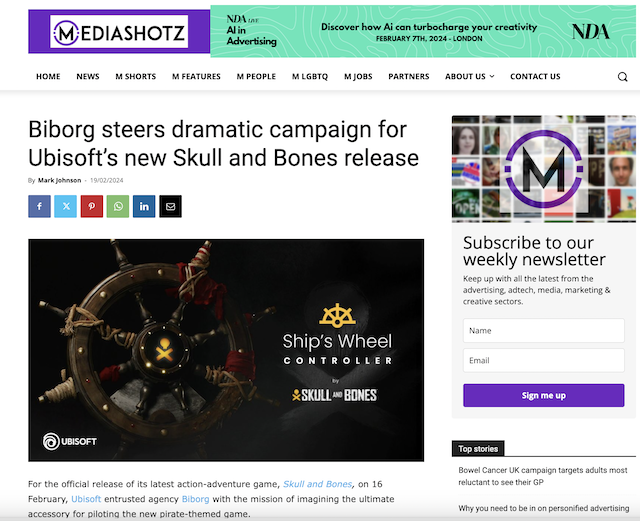Open the M LGBTQ nav item
Screen dimensions: 640x521
pyautogui.click(x=310, y=76)
